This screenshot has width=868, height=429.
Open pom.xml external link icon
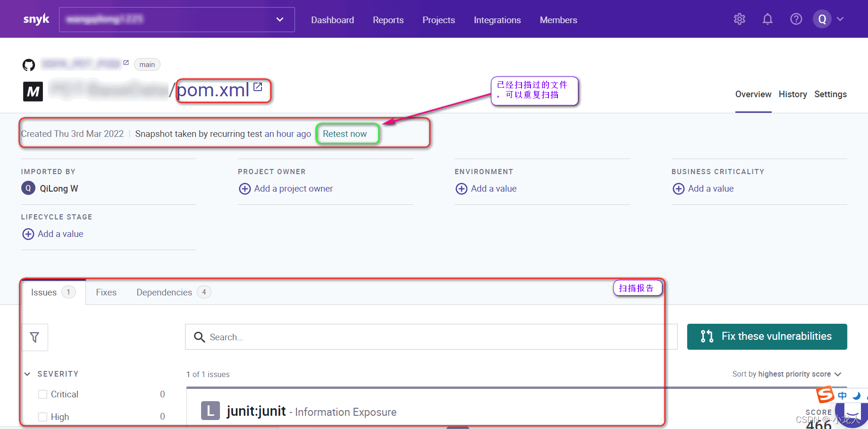[258, 87]
